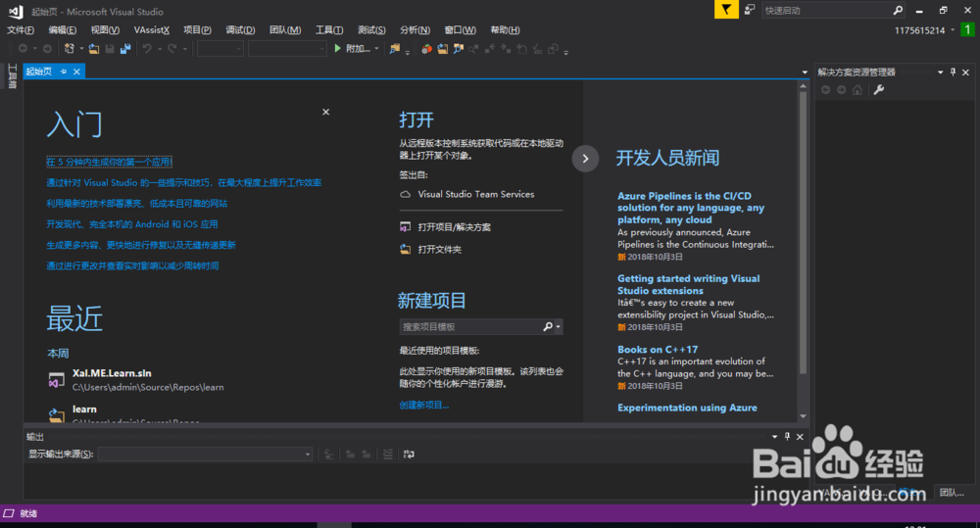
Task: Click 创建新项目 link
Action: click(423, 405)
